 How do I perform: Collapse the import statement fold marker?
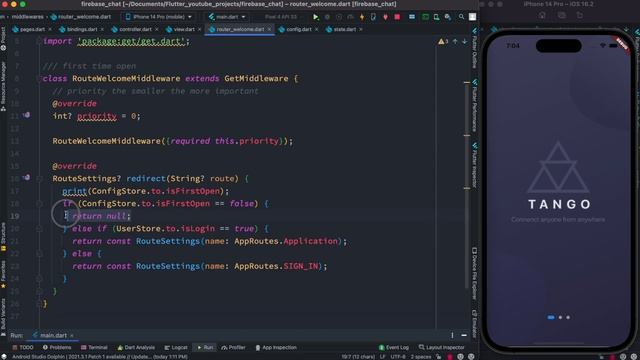tap(39, 41)
